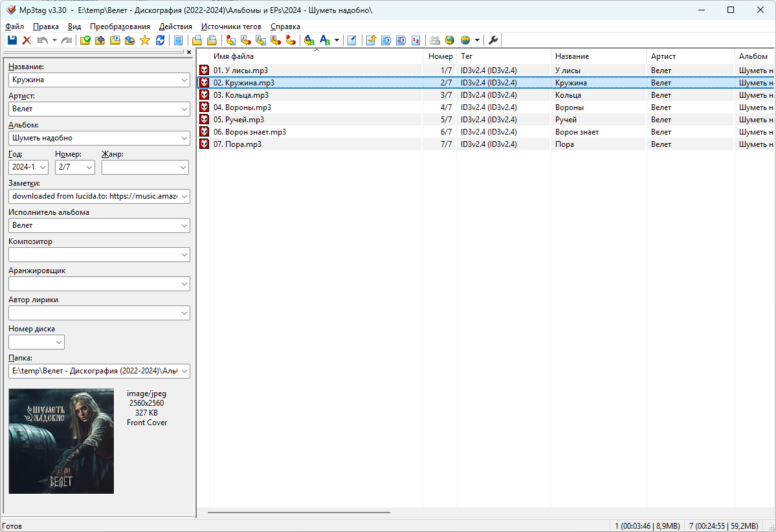776x532 pixels.
Task: Click the album cover art thumbnail
Action: [61, 441]
